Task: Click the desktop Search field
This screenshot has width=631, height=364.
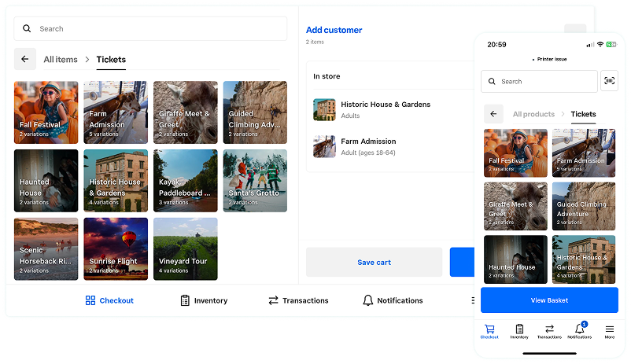Action: coord(150,29)
